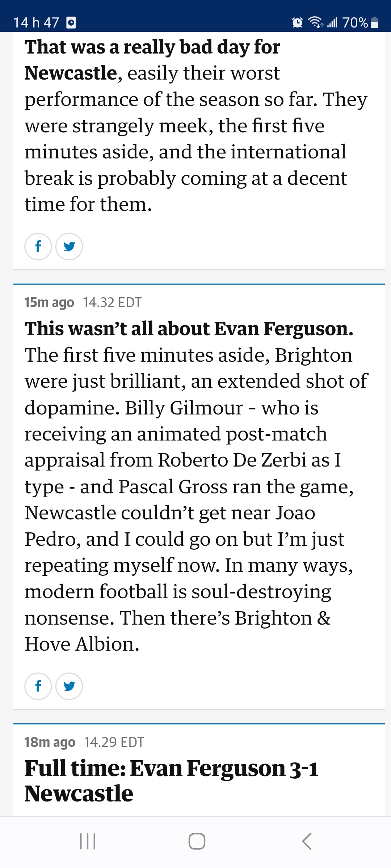
Task: Open the 15m ago 14.32 EDT timestamp
Action: [83, 302]
